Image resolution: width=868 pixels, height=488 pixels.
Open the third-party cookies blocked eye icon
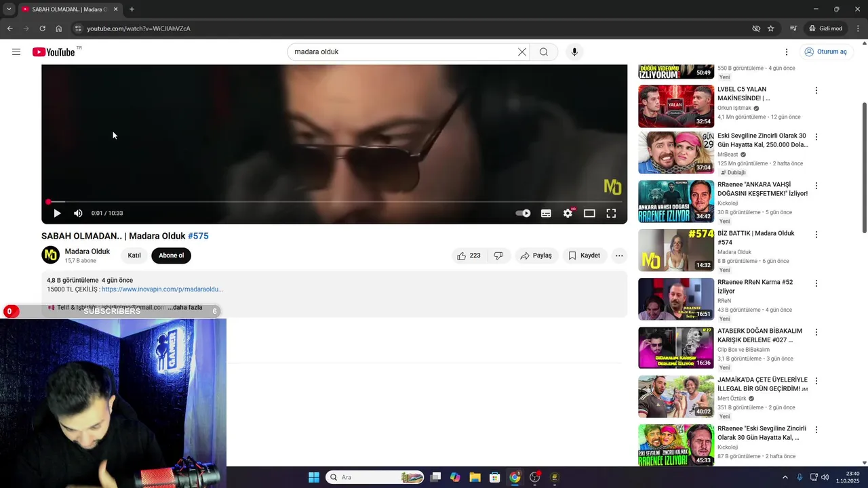(x=756, y=28)
